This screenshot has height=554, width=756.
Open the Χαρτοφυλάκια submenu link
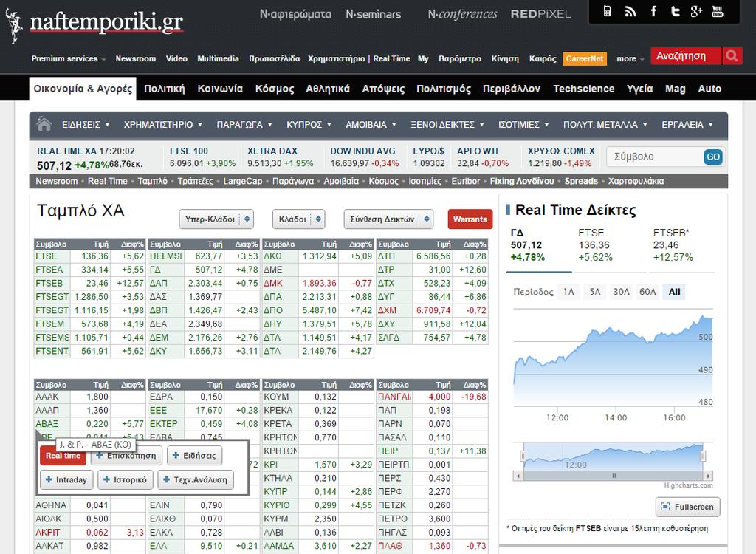pos(636,182)
